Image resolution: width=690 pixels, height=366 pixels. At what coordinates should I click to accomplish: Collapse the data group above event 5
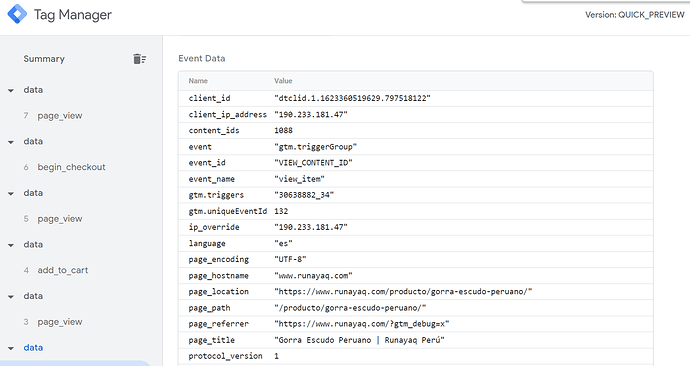pos(11,194)
